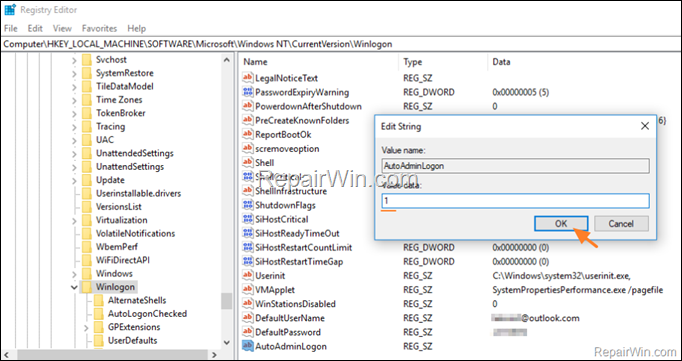Expand the Virtualization tree node
The height and width of the screenshot is (361, 682).
[74, 220]
